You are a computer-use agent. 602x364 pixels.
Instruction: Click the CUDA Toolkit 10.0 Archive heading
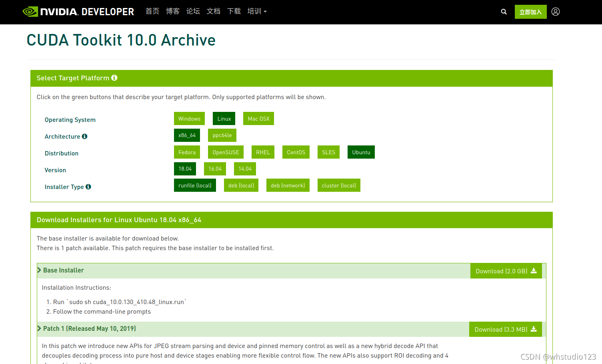(x=121, y=40)
